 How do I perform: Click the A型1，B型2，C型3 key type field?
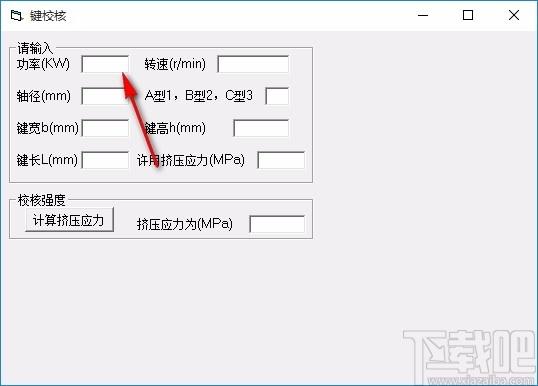277,96
